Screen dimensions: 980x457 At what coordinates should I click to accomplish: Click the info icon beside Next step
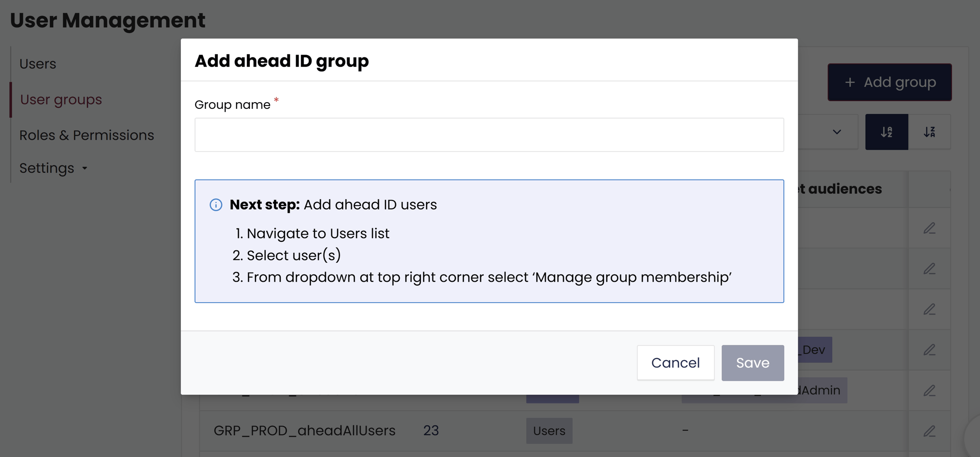point(216,205)
